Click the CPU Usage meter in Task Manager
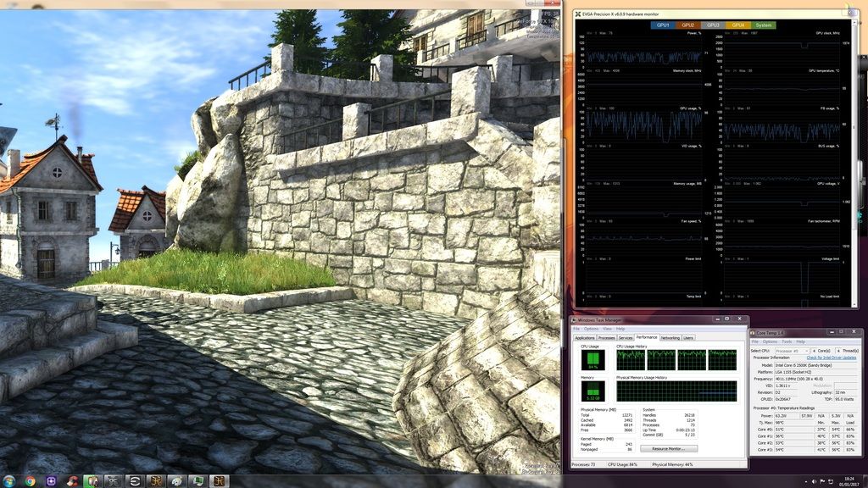Screen dimensions: 868x488 point(593,360)
